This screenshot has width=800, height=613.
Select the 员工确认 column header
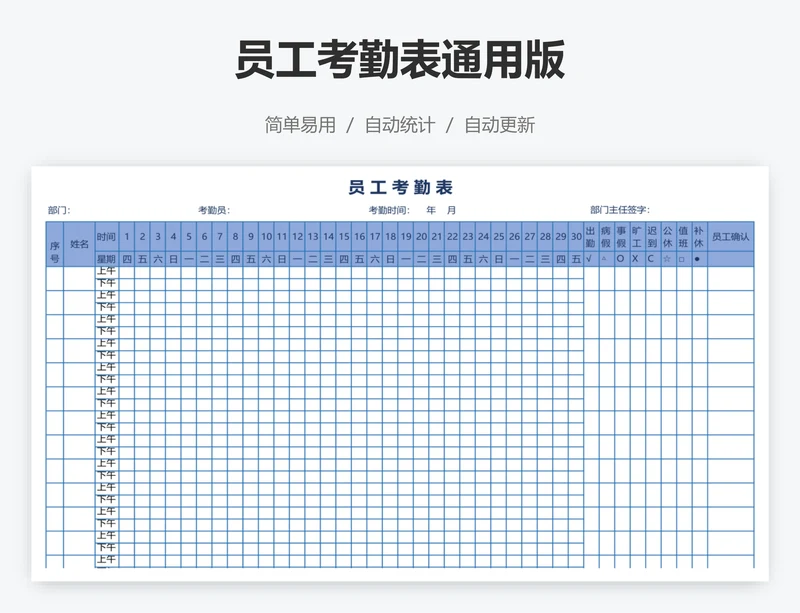point(731,237)
